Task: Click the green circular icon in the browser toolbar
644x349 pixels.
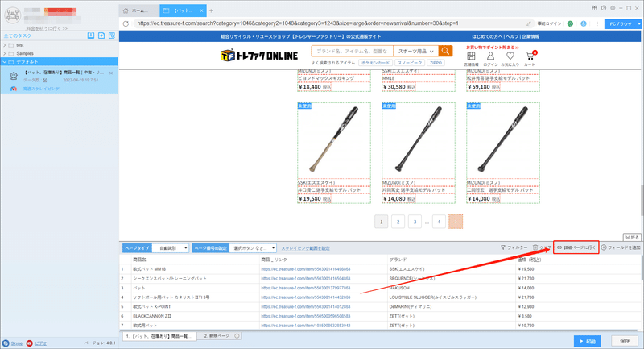Action: (x=570, y=23)
